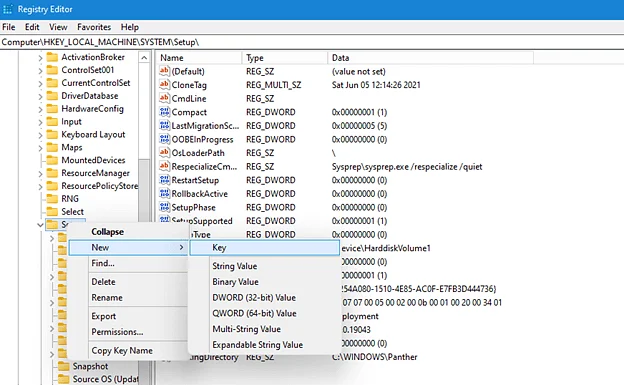The image size is (624, 385).
Task: Click the registry path address bar
Action: pos(312,42)
